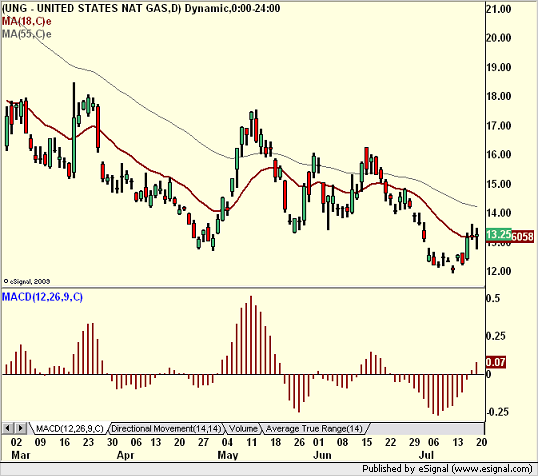Click the 0.25 MACD scale label
The width and height of the screenshot is (538, 476).
496,336
